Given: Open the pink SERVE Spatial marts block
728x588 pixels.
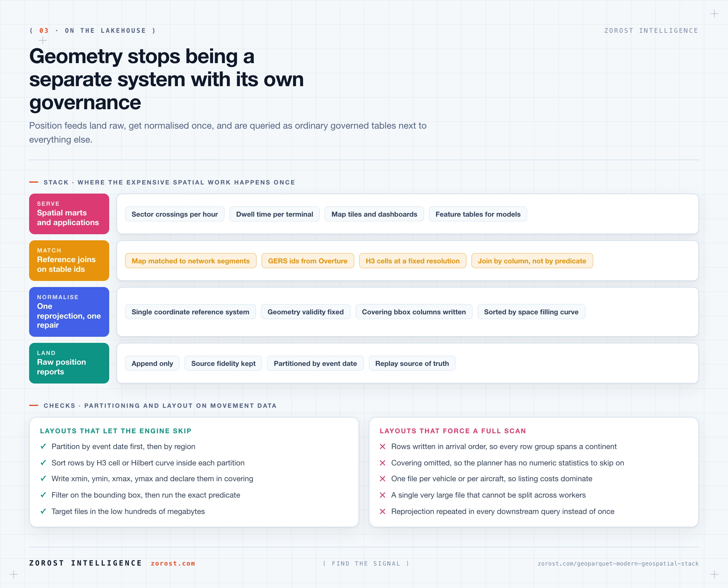Looking at the screenshot, I should point(69,214).
